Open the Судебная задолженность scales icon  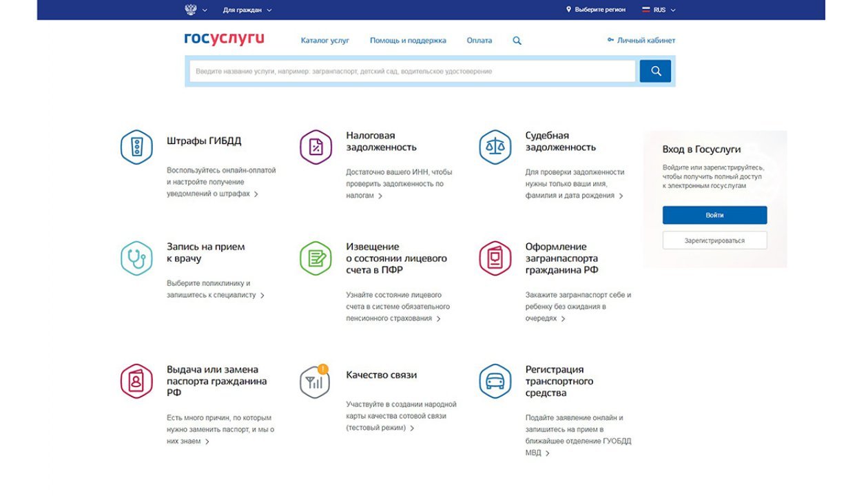[495, 147]
